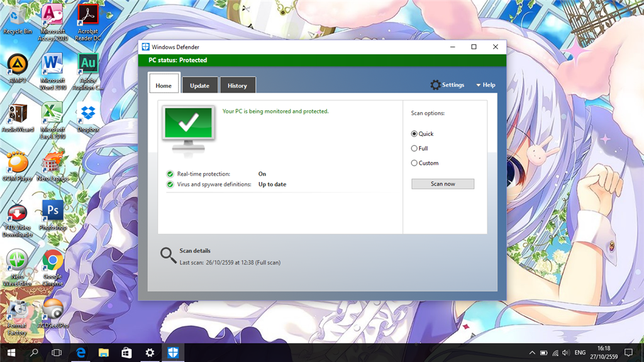Click Real-time protection 'On' value
The image size is (644, 362).
point(262,174)
